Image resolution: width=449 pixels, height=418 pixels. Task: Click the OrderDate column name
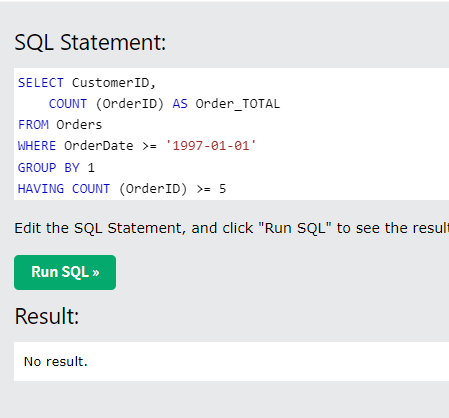point(99,146)
